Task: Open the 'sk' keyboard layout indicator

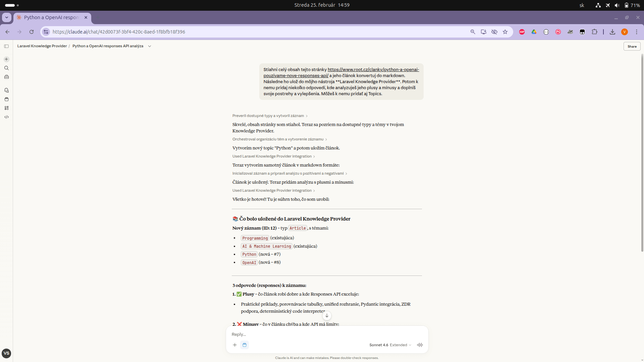Action: pos(582,5)
